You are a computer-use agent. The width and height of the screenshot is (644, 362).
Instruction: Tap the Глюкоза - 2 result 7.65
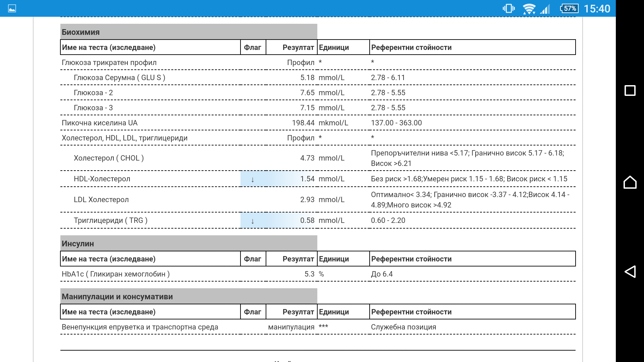[307, 93]
